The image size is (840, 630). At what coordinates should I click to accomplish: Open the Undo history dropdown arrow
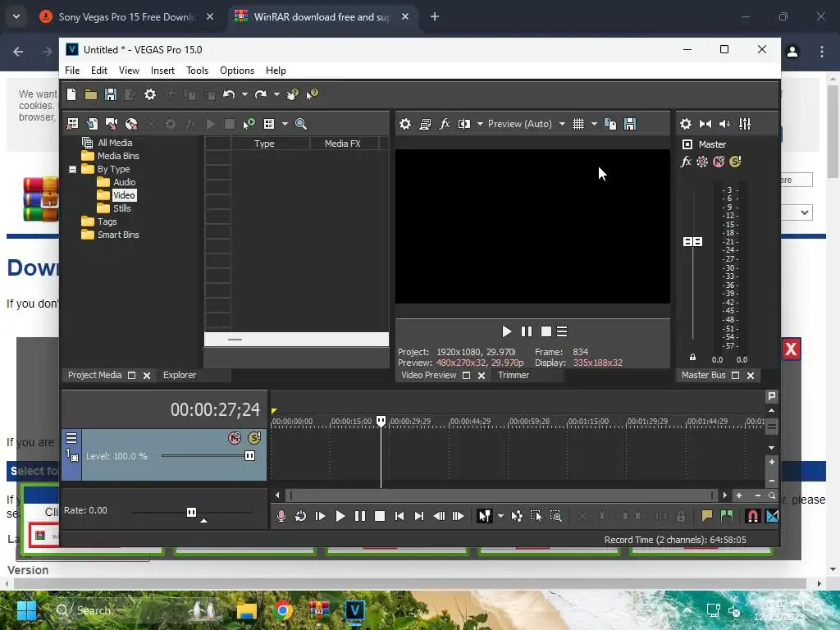(x=244, y=95)
